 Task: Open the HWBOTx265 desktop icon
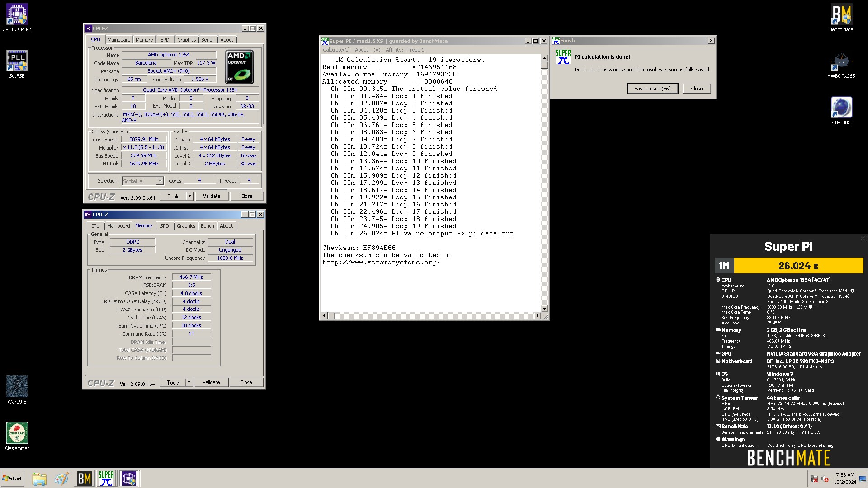click(x=841, y=65)
